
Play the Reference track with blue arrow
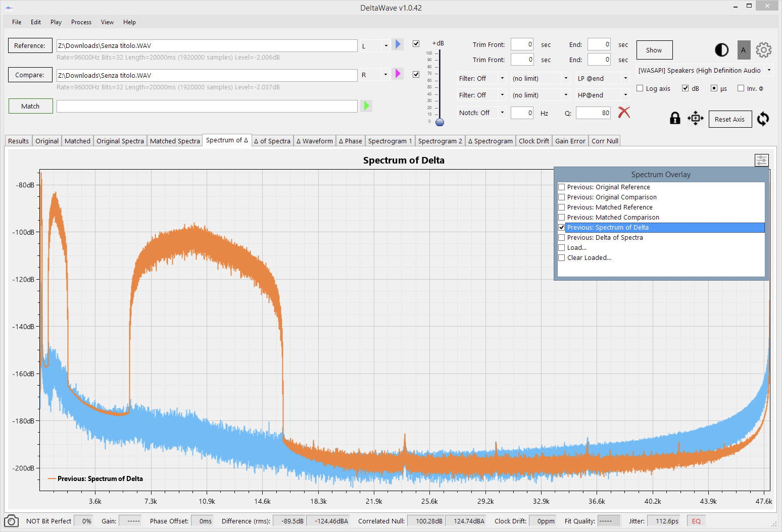click(398, 45)
